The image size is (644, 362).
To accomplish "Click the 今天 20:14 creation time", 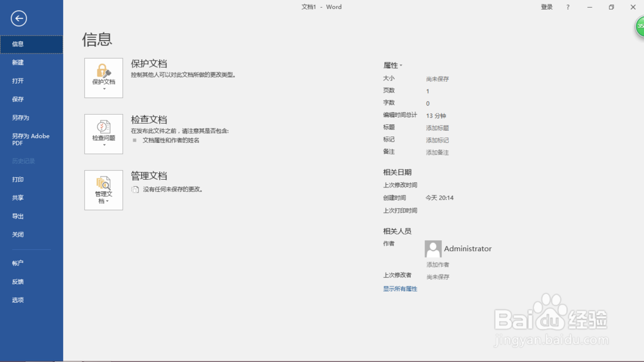I will tap(439, 198).
